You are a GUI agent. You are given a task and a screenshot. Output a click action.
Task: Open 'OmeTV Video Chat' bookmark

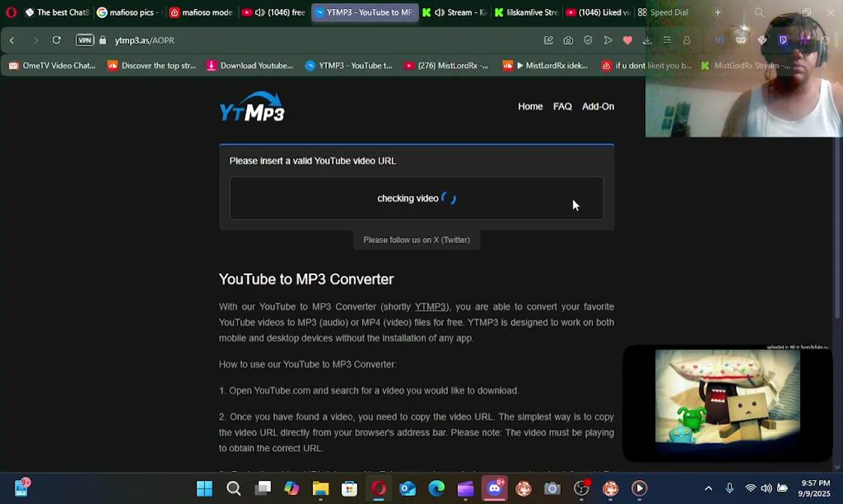(52, 66)
